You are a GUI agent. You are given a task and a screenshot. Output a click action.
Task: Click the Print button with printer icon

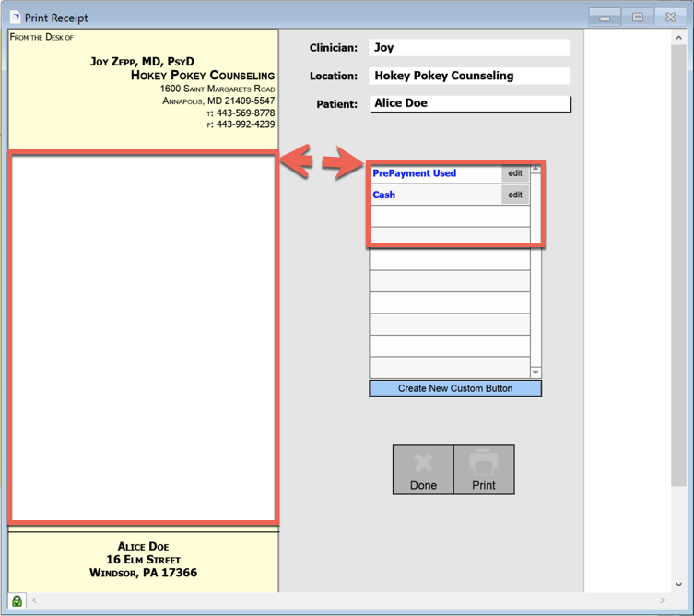tap(484, 470)
